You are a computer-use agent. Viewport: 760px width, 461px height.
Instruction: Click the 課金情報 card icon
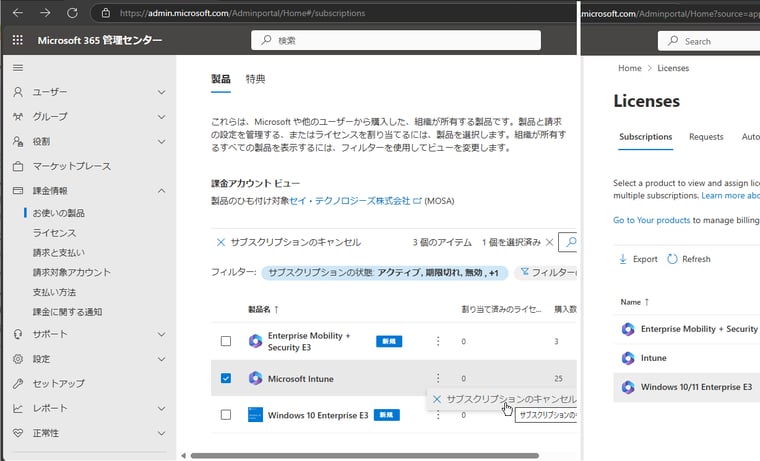18,191
